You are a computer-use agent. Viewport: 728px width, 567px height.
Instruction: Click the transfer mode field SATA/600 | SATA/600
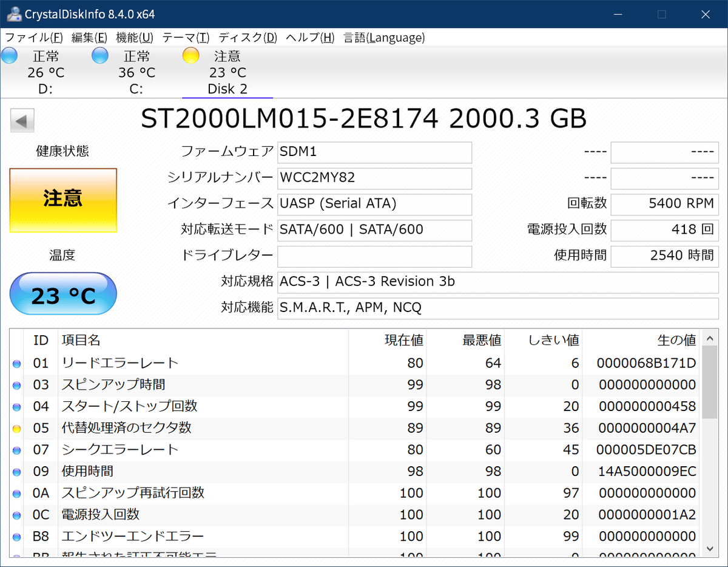pos(374,230)
